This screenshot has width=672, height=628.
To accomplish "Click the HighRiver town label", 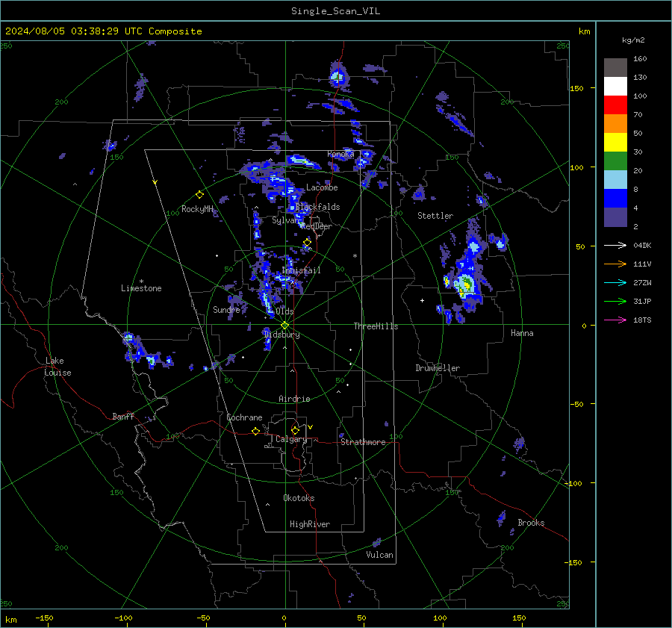I will click(x=310, y=524).
